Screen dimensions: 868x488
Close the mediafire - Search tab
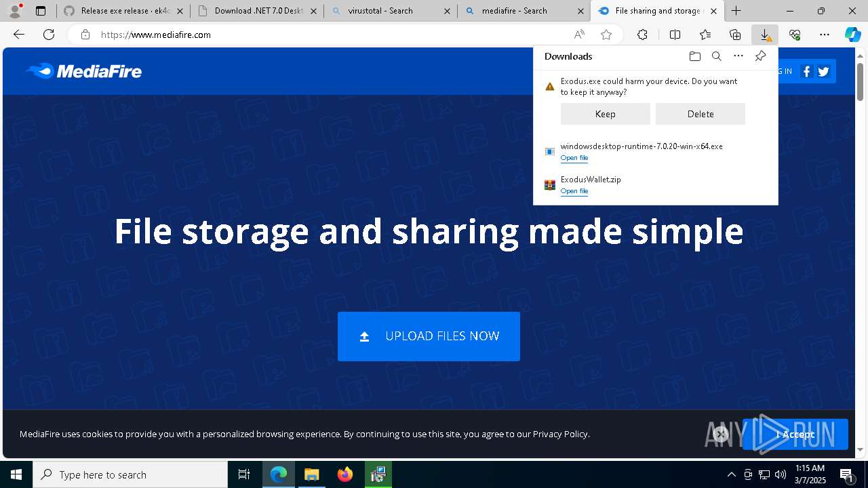(x=580, y=11)
